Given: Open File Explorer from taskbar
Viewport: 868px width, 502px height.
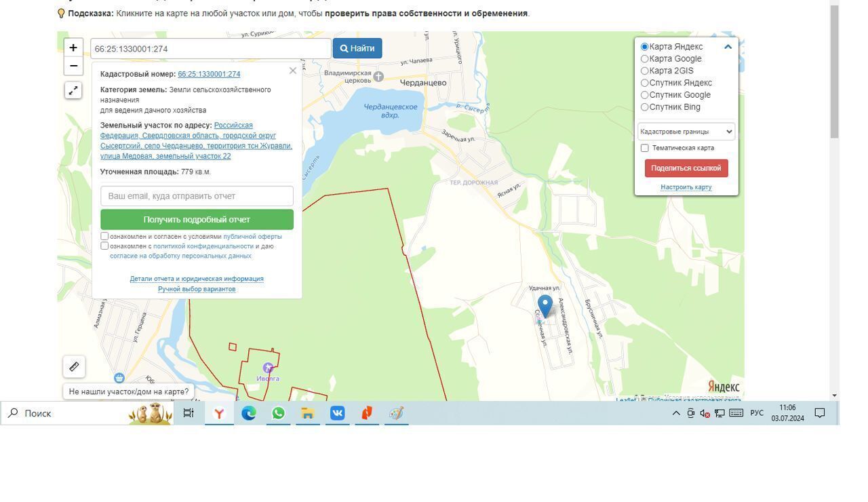Looking at the screenshot, I should pos(308,413).
